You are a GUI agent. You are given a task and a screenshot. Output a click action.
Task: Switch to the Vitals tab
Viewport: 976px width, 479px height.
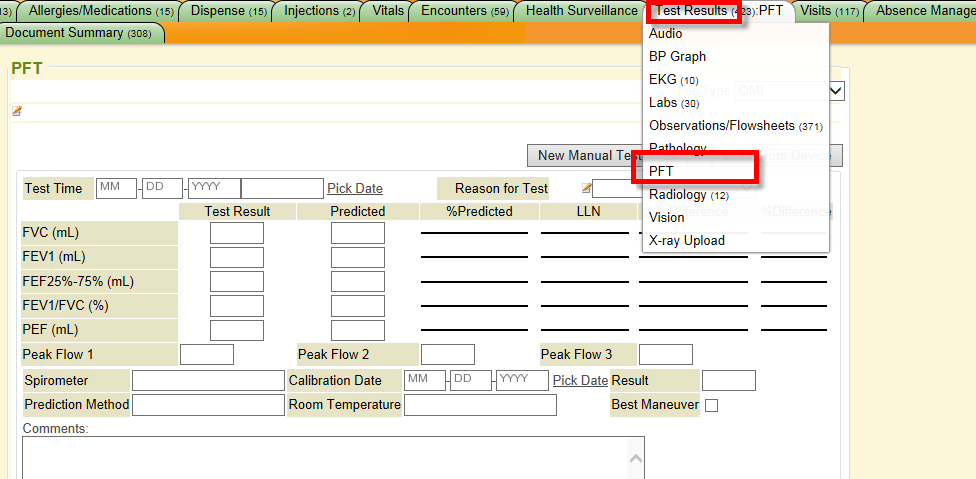pos(388,11)
